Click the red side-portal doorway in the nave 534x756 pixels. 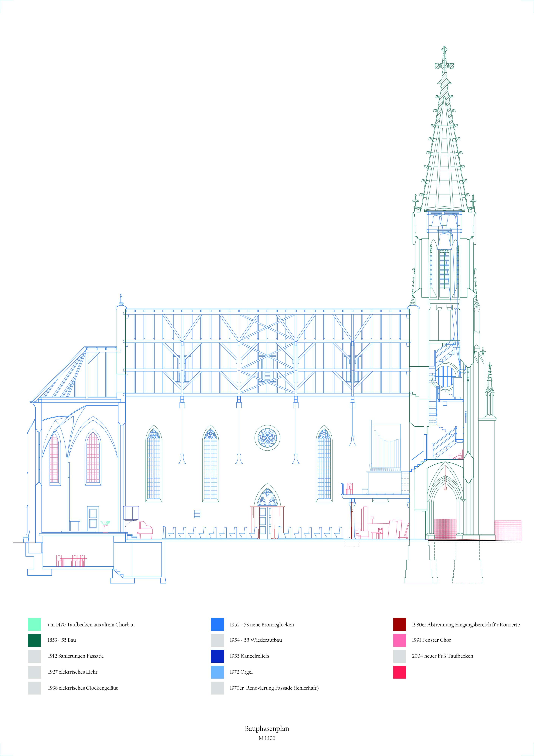pos(267,523)
